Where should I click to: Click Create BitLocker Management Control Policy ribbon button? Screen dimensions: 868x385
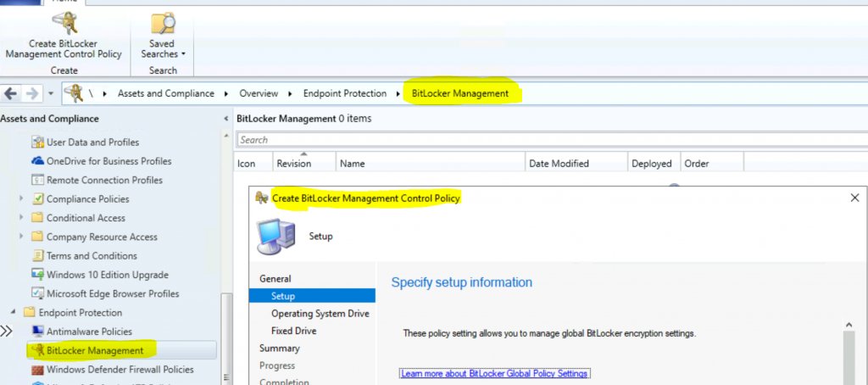tap(64, 36)
